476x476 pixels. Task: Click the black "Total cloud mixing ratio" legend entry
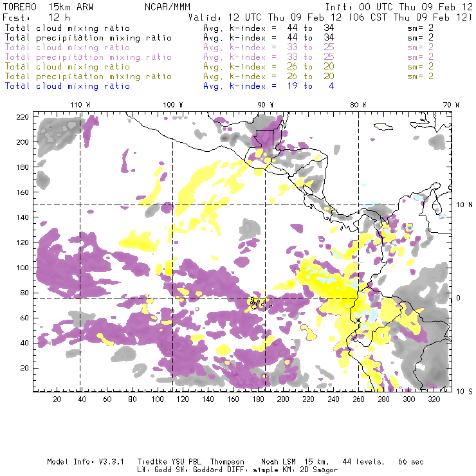click(68, 28)
